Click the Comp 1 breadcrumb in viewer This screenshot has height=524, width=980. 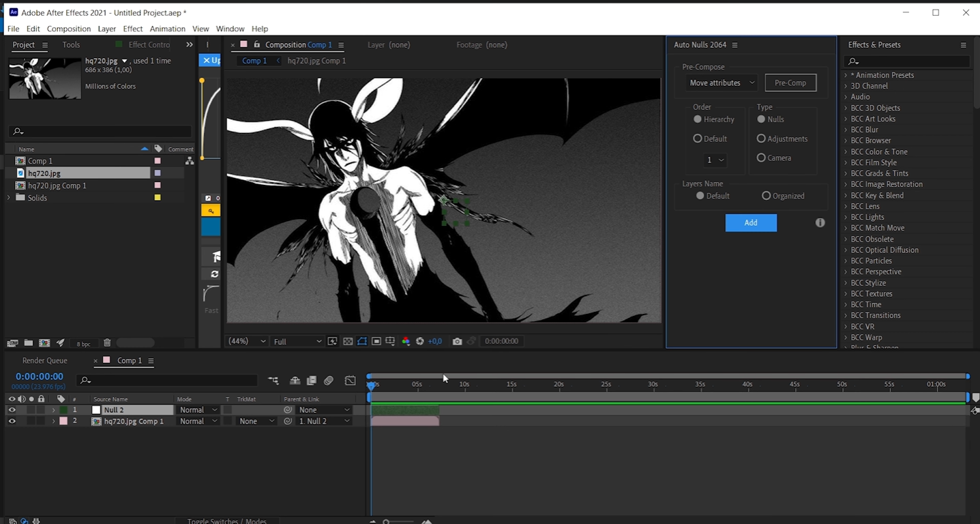254,61
